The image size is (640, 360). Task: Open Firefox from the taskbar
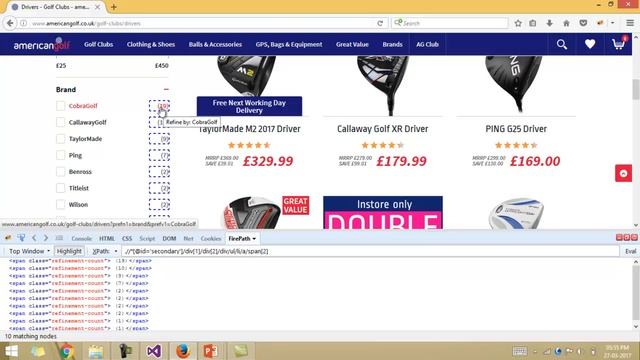click(183, 351)
